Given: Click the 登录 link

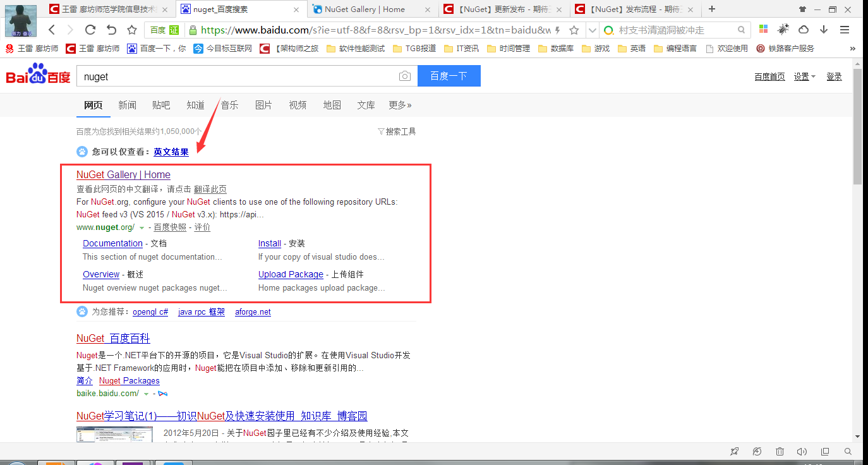Looking at the screenshot, I should 835,76.
